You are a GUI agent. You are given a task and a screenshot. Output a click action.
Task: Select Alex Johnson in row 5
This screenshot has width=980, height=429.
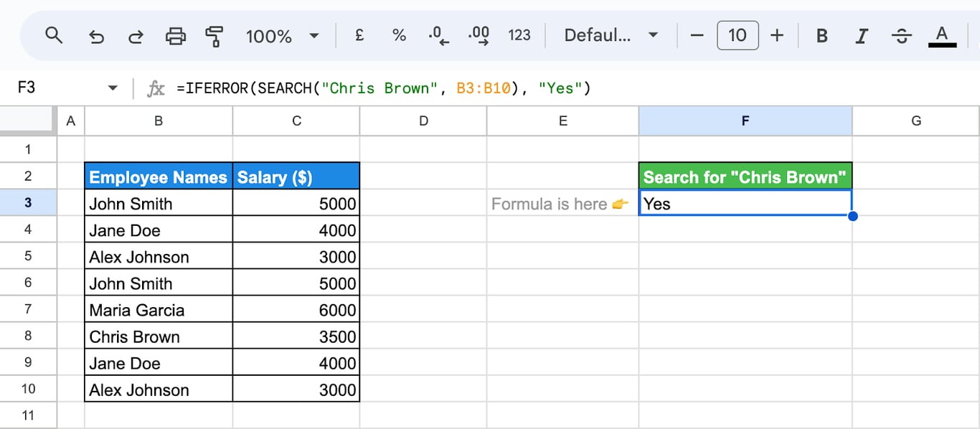tap(159, 257)
